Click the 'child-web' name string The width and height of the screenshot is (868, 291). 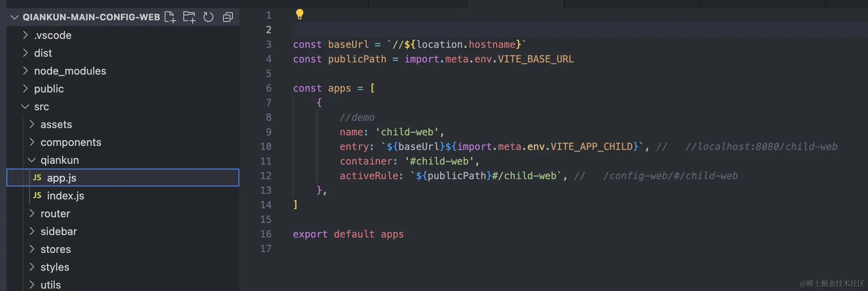point(407,132)
